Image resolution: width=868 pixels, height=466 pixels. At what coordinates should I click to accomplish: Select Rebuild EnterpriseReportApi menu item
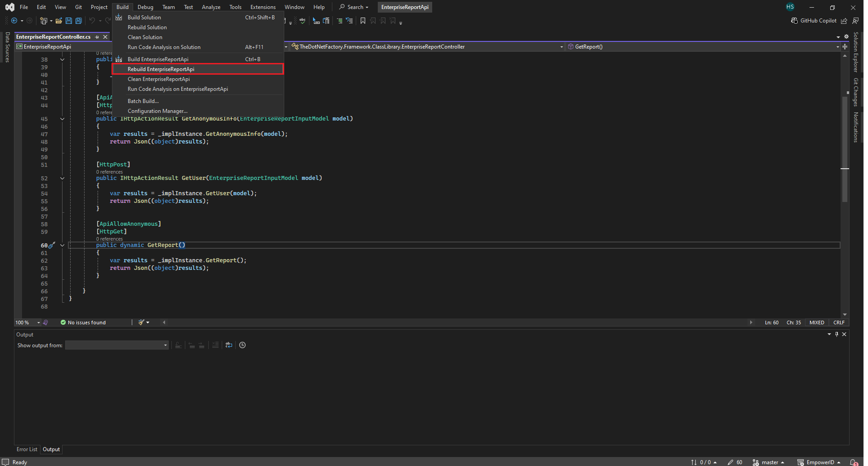click(198, 69)
